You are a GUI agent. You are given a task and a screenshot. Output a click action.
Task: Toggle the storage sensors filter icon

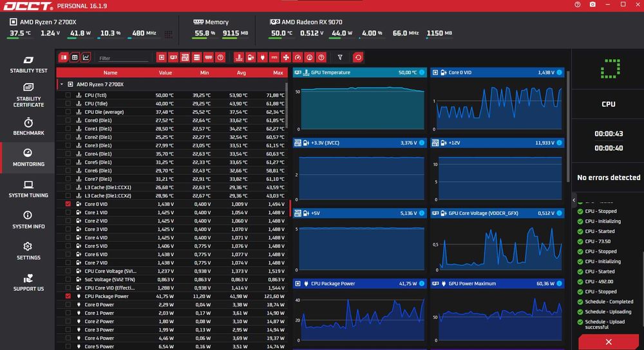(x=196, y=57)
